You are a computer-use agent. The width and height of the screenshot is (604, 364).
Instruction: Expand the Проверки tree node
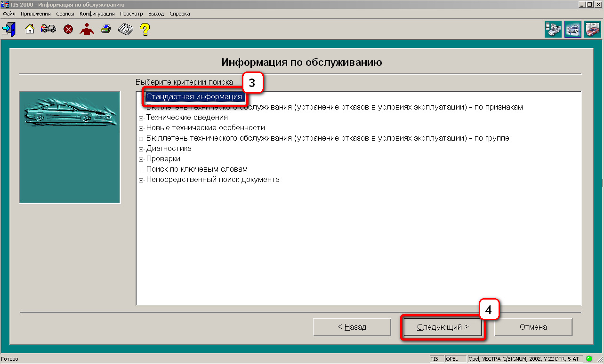point(141,159)
